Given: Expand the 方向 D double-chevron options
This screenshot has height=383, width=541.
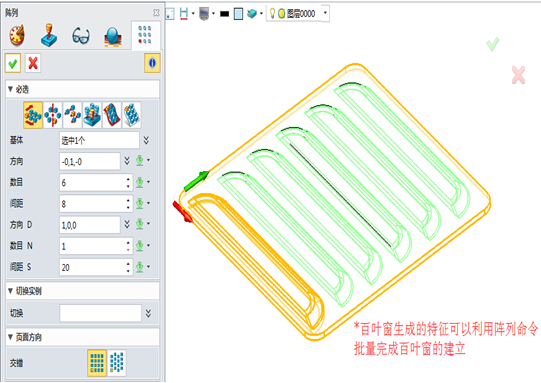Looking at the screenshot, I should [x=127, y=224].
